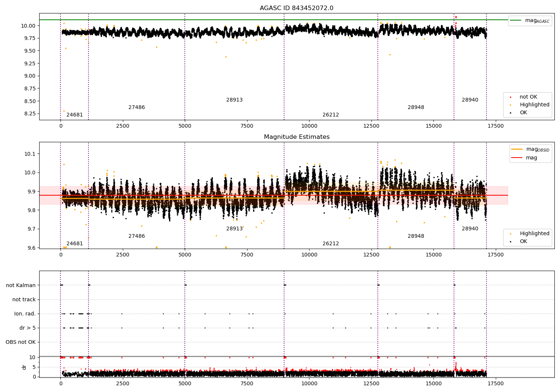
Task: Click obsid label 27486 in top plot
Action: pos(137,108)
